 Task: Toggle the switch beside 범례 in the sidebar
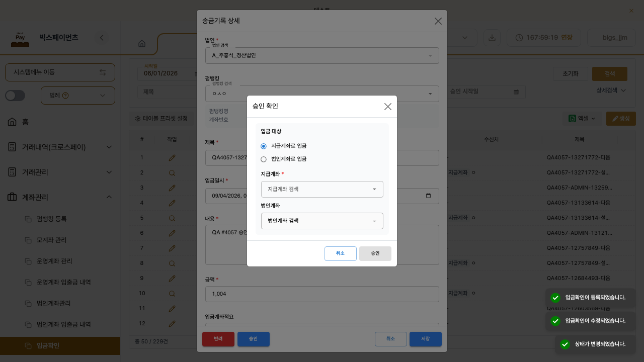click(15, 96)
